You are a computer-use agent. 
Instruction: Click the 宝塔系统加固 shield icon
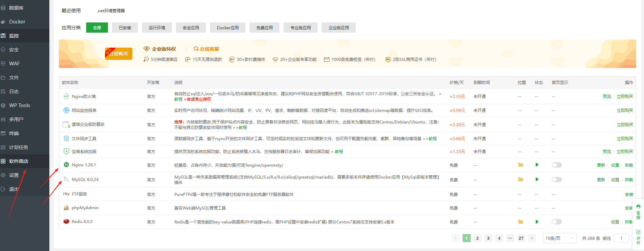[66, 151]
